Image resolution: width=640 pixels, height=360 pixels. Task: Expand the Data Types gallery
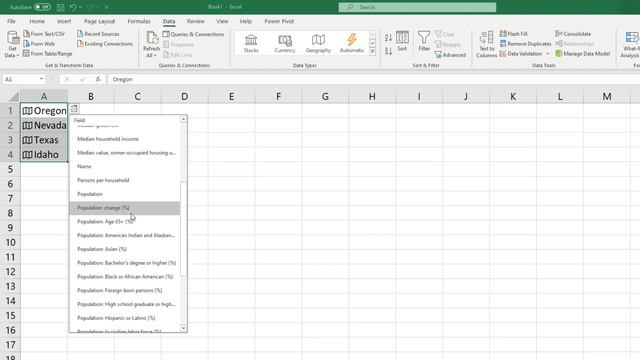372,52
